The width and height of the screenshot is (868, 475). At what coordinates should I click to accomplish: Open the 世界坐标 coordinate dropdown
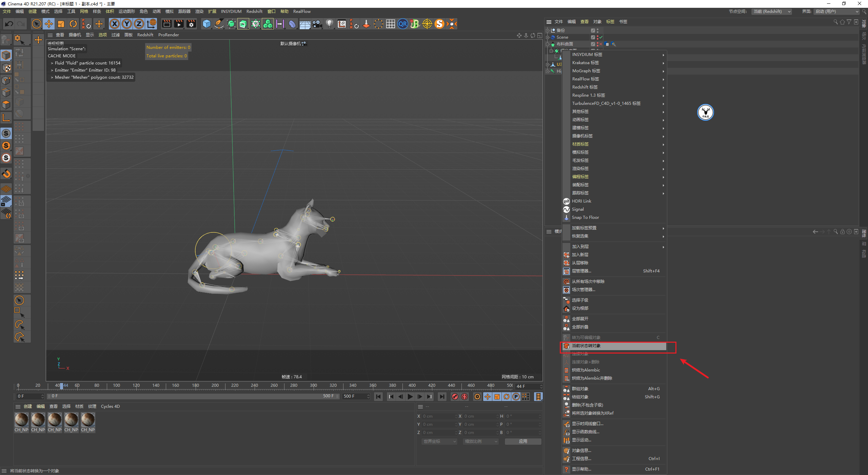tap(439, 441)
